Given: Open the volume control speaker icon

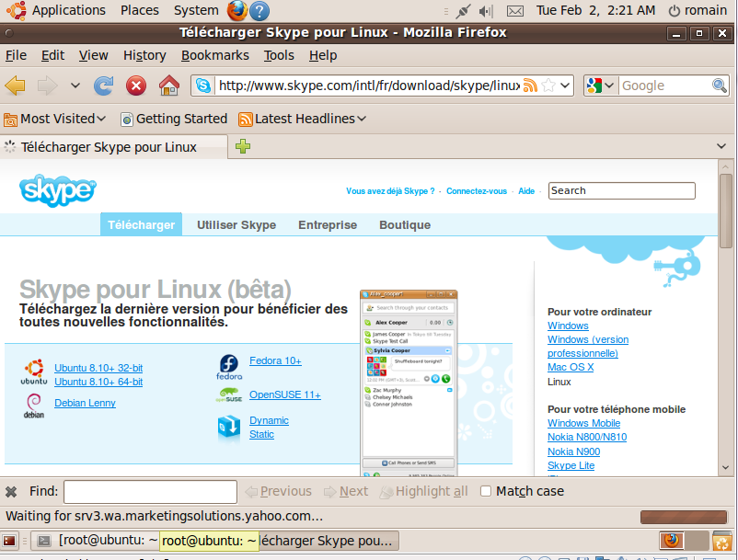Looking at the screenshot, I should point(486,11).
